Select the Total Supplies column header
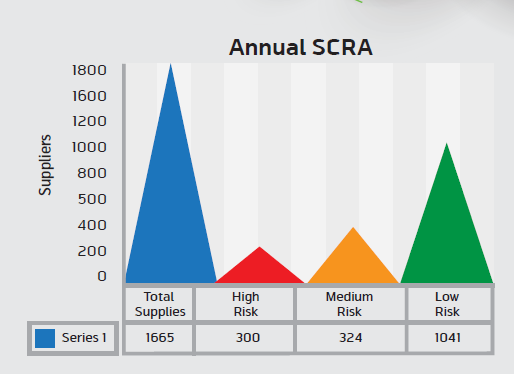This screenshot has height=374, width=514. [160, 304]
